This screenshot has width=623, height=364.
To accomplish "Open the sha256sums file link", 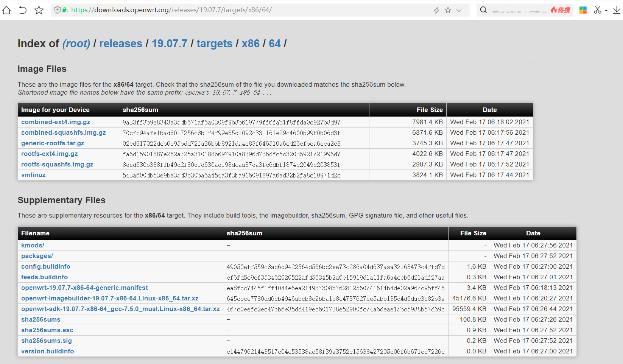I will (41, 319).
